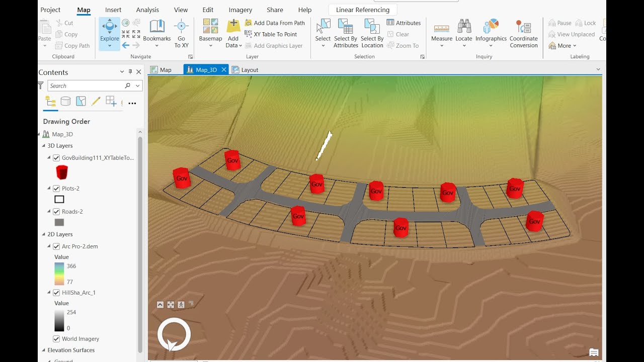Click List By Selection icon
644x362 pixels.
pyautogui.click(x=80, y=102)
